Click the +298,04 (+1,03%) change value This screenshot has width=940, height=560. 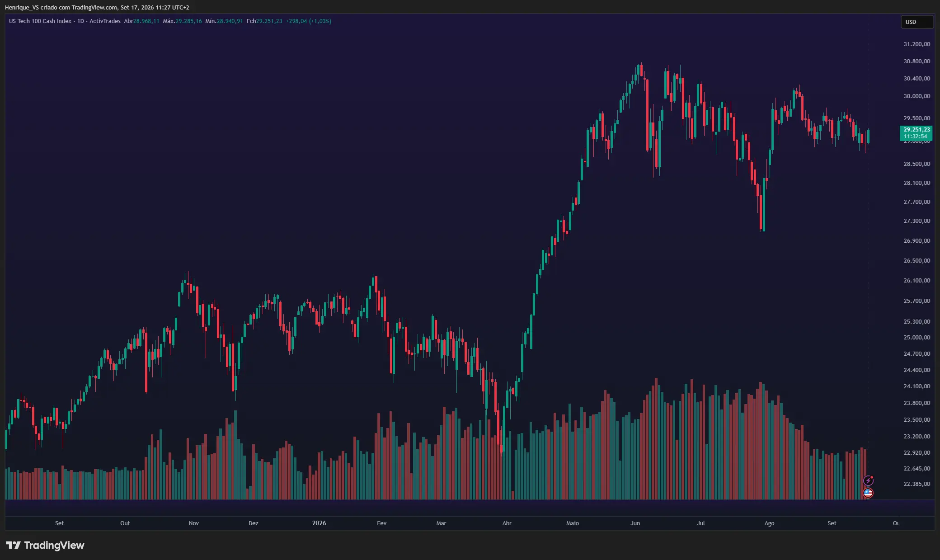(308, 21)
